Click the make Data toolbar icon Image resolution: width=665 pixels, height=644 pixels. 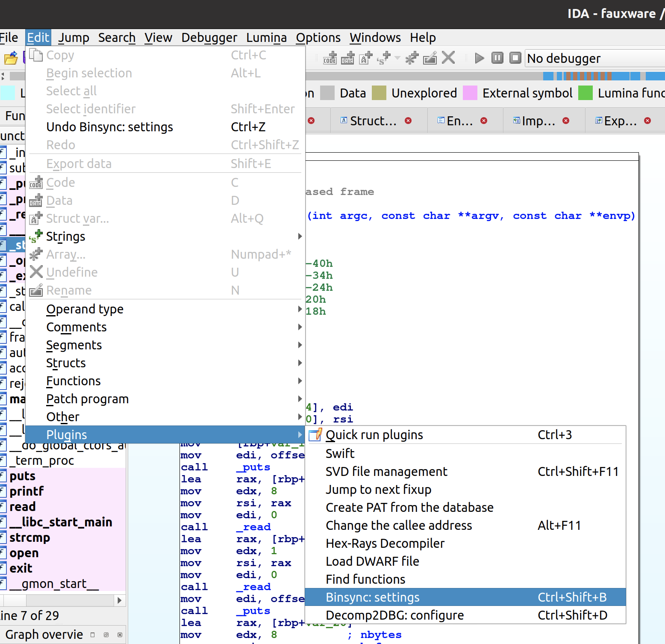tap(347, 58)
